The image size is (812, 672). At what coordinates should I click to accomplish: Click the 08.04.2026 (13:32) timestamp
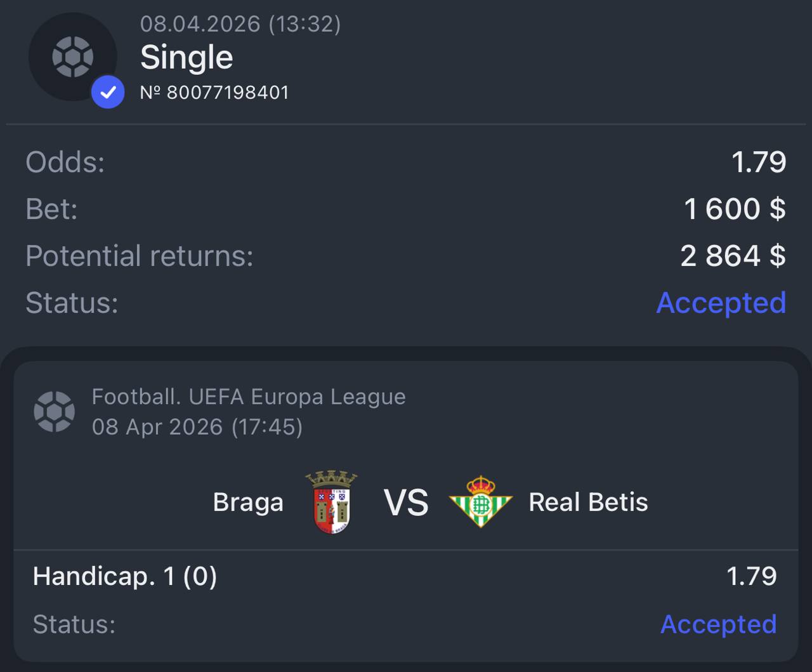coord(240,24)
